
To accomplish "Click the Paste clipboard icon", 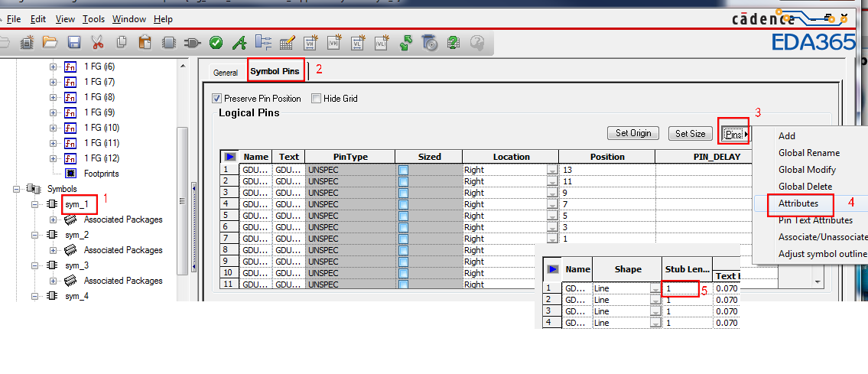I will tap(145, 42).
